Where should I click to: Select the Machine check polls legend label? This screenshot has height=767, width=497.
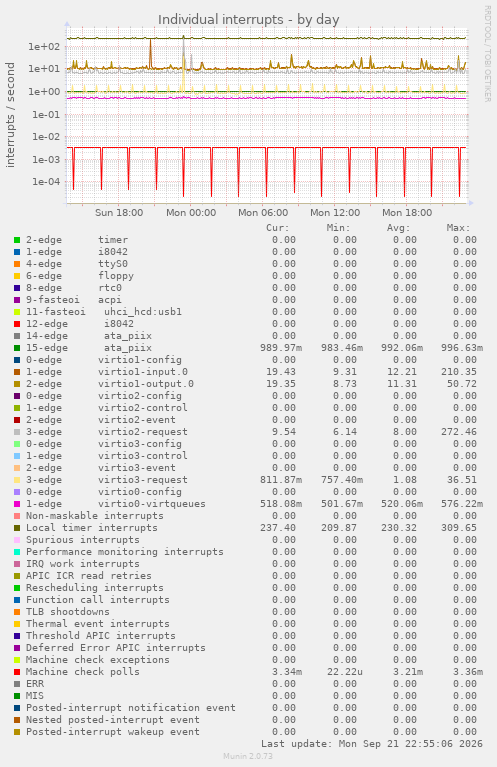click(83, 672)
